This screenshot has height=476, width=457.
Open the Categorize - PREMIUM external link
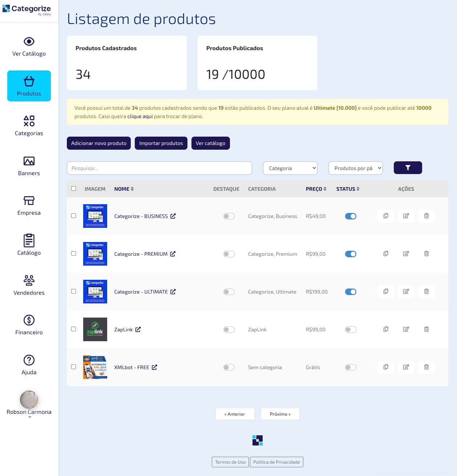pyautogui.click(x=173, y=254)
